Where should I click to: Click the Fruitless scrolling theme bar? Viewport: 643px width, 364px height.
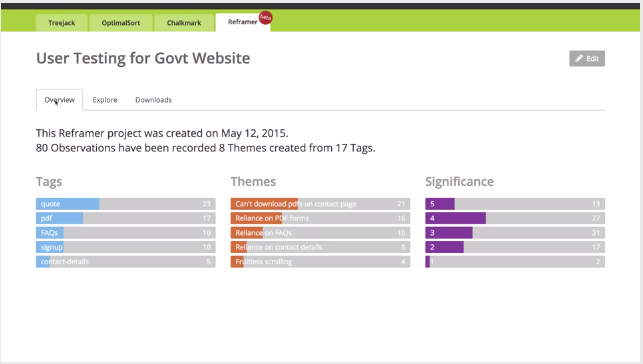pyautogui.click(x=320, y=262)
